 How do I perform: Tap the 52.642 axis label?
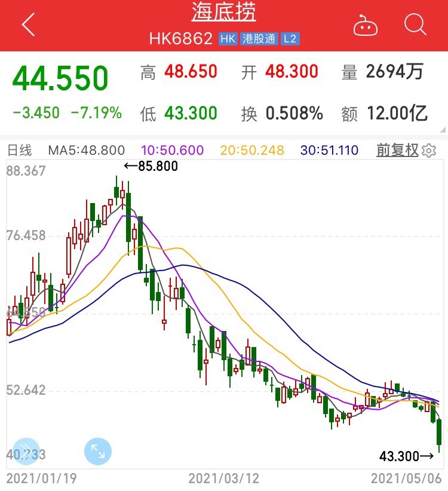point(26,390)
